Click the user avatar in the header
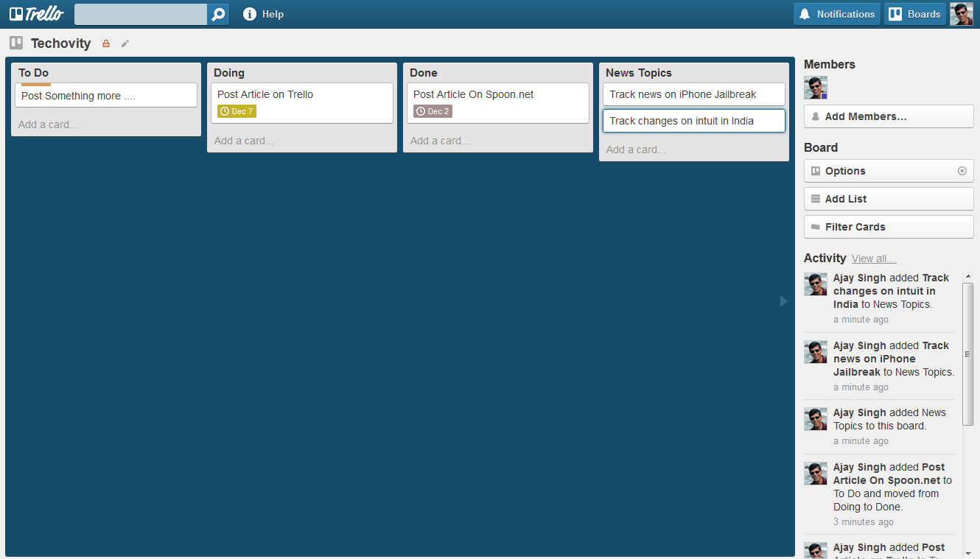The height and width of the screenshot is (559, 980). point(961,14)
